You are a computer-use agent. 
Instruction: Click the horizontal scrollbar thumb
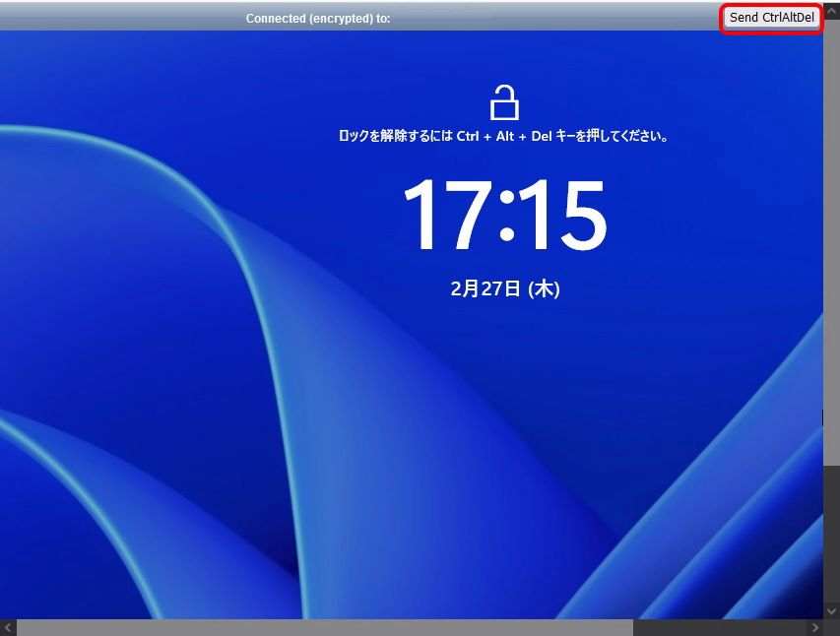[325, 626]
